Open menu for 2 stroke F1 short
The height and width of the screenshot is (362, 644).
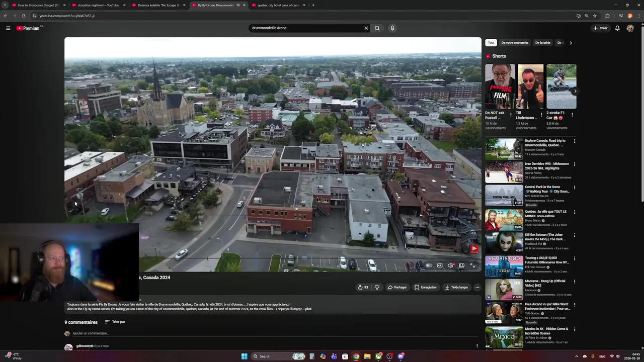(572, 115)
